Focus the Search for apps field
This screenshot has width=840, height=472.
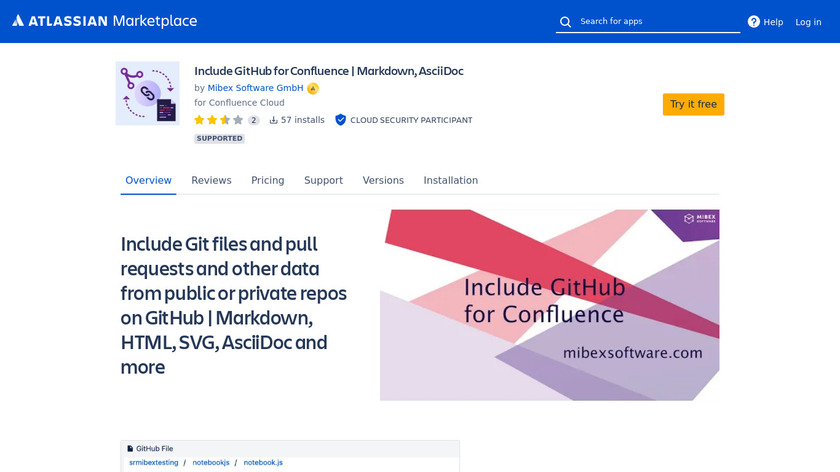pyautogui.click(x=655, y=22)
